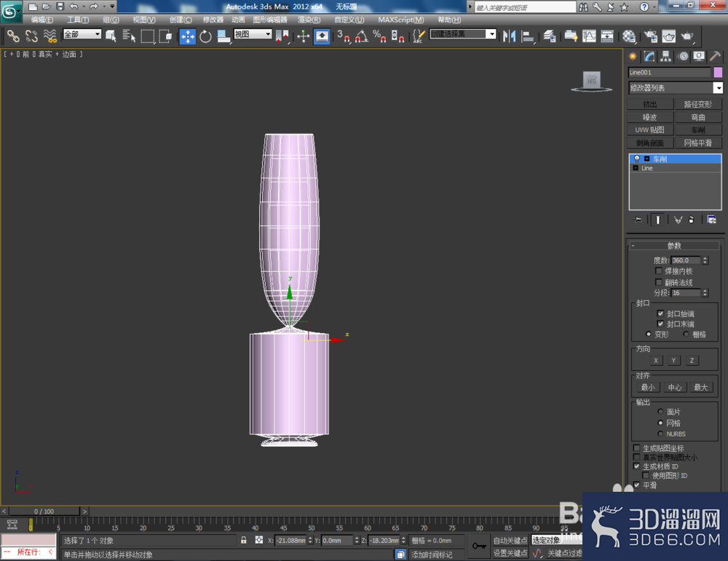The image size is (728, 561).
Task: Open the Material Editor icon
Action: pos(629,36)
